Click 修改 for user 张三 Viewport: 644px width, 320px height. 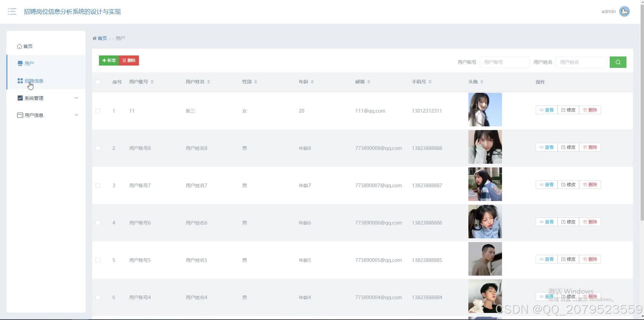click(x=568, y=110)
